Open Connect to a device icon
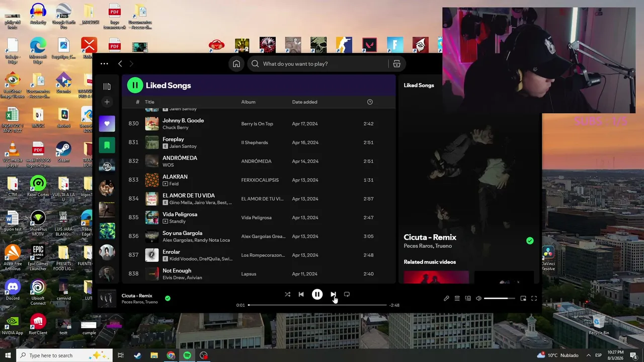644x362 pixels. [468, 299]
